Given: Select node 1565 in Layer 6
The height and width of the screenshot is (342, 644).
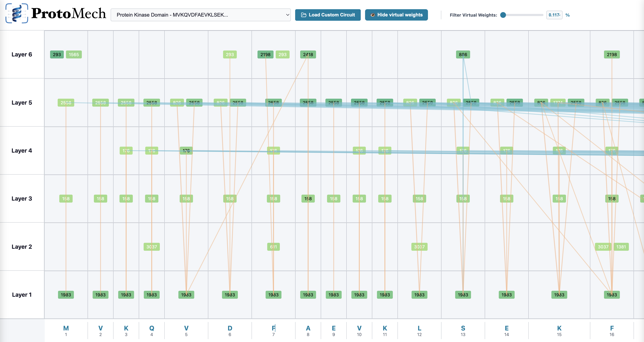Looking at the screenshot, I should click(74, 54).
